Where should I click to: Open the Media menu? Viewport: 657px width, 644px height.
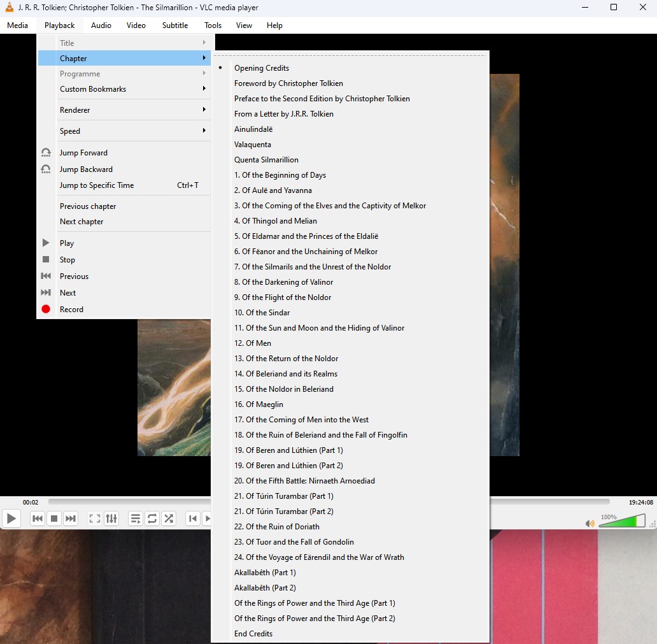point(18,25)
